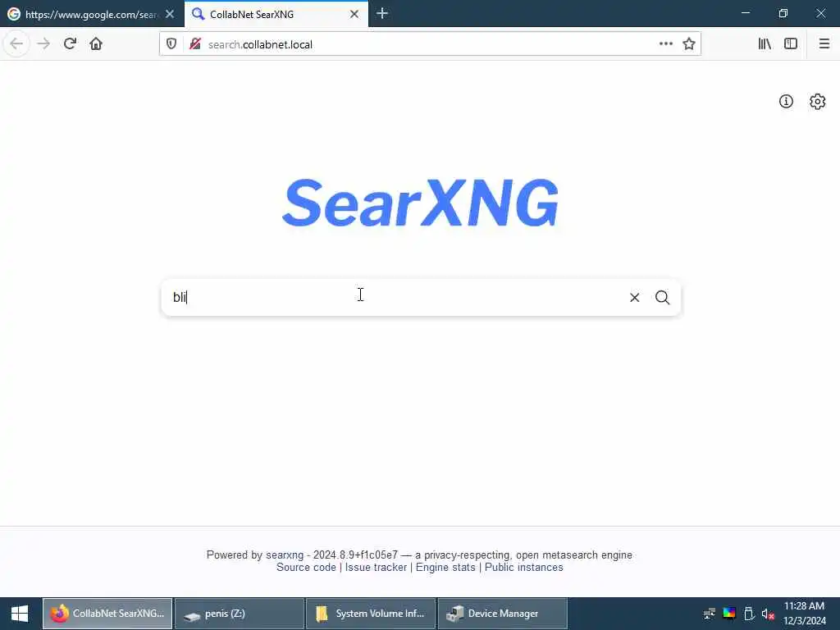Visit the Issue tracker link
The width and height of the screenshot is (840, 630).
pyautogui.click(x=376, y=568)
